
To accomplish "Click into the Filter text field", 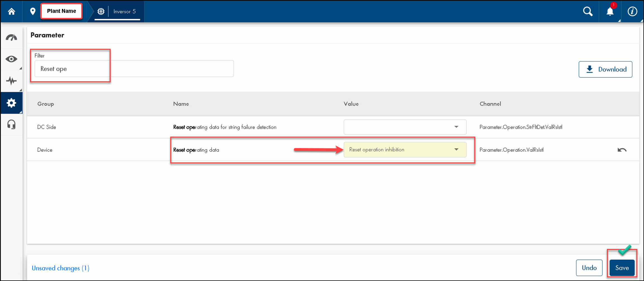I will (134, 69).
